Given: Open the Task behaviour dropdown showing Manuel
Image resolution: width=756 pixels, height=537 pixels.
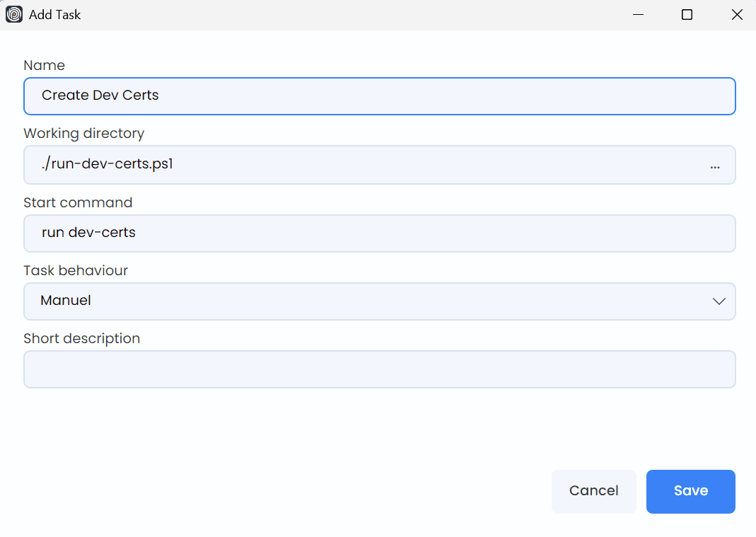Looking at the screenshot, I should pos(379,301).
